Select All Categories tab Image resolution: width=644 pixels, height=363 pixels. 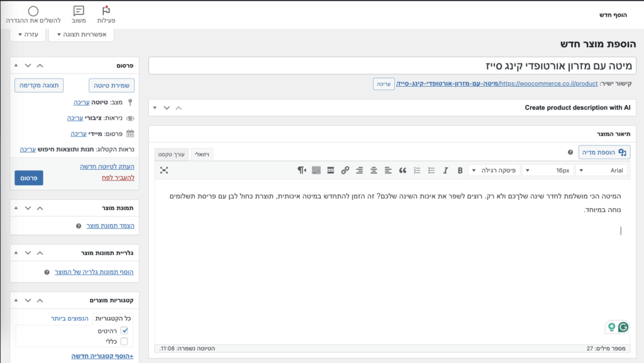tap(113, 318)
